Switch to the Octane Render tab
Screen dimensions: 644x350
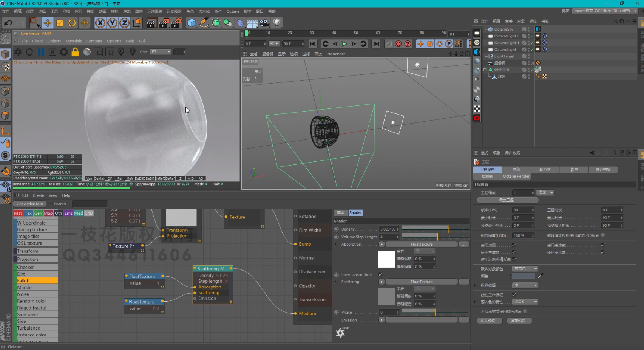pos(516,176)
